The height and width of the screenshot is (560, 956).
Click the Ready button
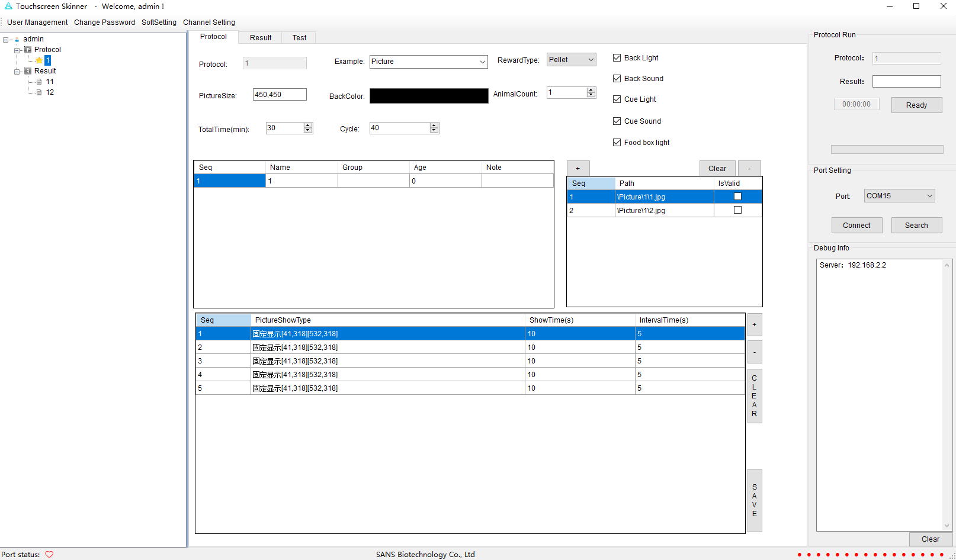(x=916, y=105)
